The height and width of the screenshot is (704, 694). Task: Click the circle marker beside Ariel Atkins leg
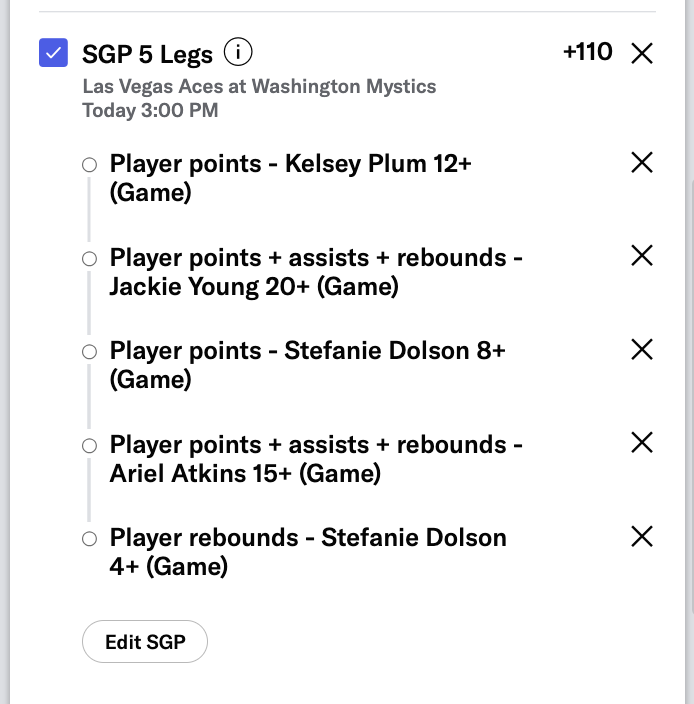click(90, 445)
